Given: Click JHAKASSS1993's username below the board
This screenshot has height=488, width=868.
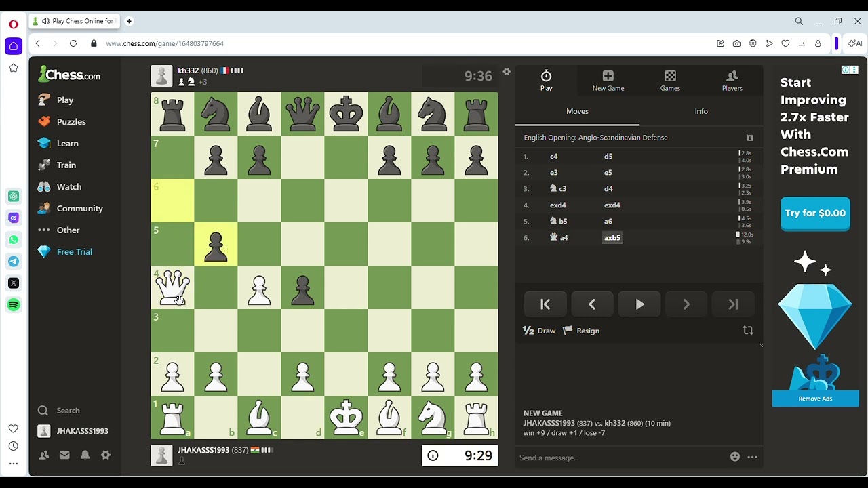Looking at the screenshot, I should pos(203,450).
